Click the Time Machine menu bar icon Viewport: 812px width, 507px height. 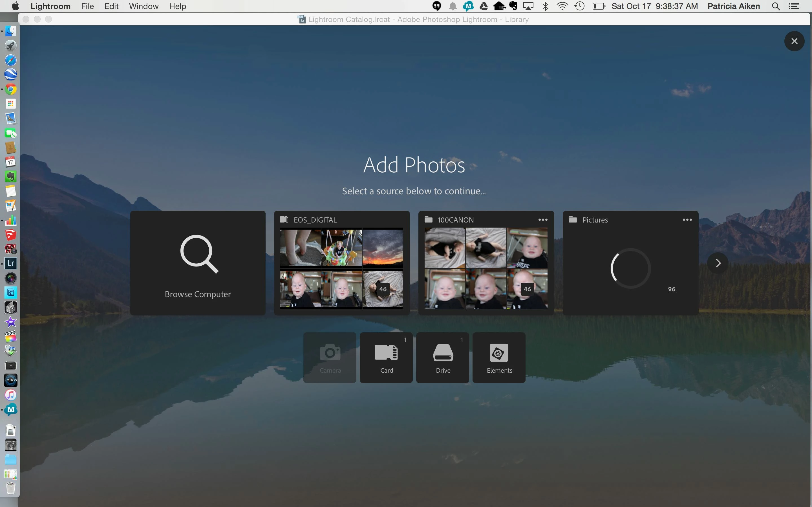(x=579, y=6)
